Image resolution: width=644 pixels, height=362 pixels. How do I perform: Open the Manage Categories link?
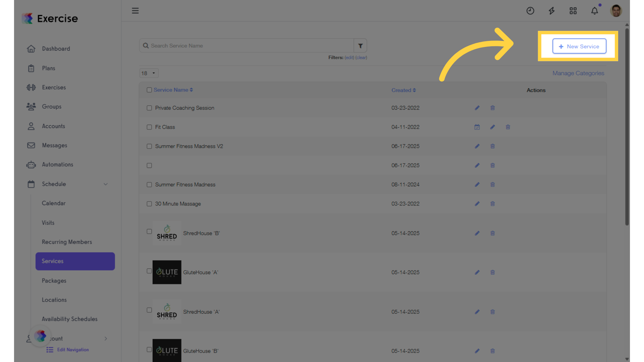[x=578, y=73]
